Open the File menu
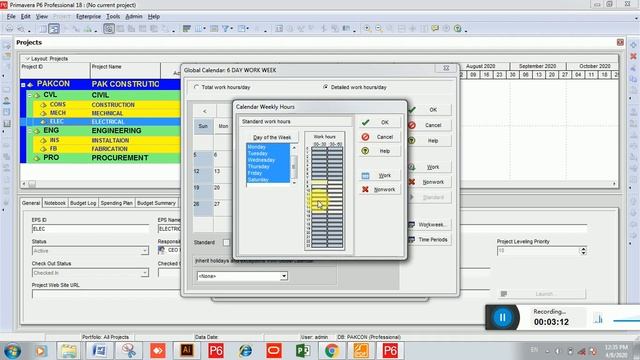Image resolution: width=640 pixels, height=360 pixels. (11, 17)
